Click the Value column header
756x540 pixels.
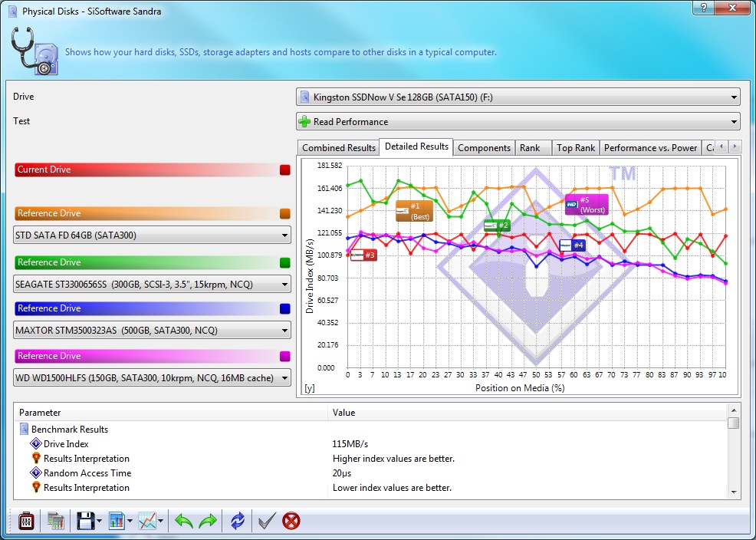click(528, 413)
